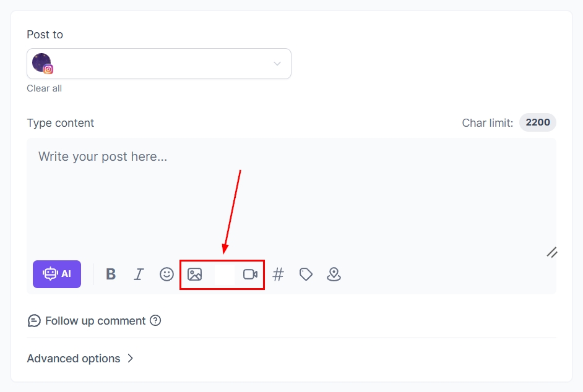
Task: Toggle bold formatting
Action: click(x=111, y=274)
